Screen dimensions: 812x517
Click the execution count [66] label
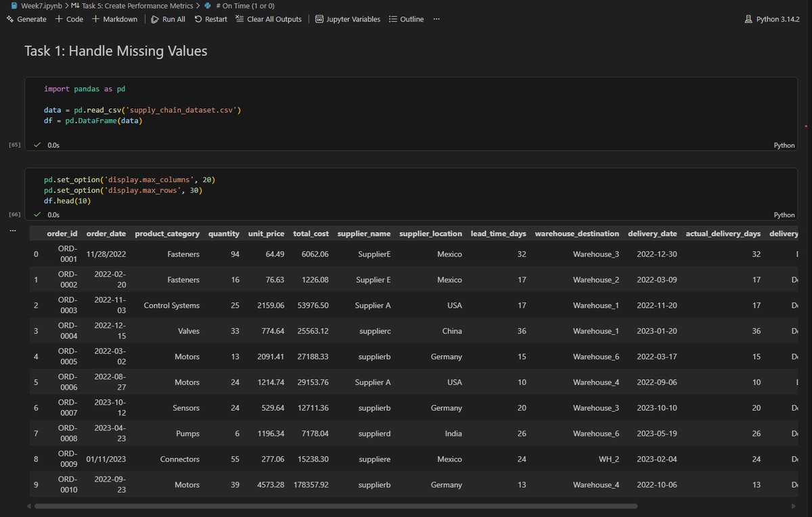pos(14,215)
